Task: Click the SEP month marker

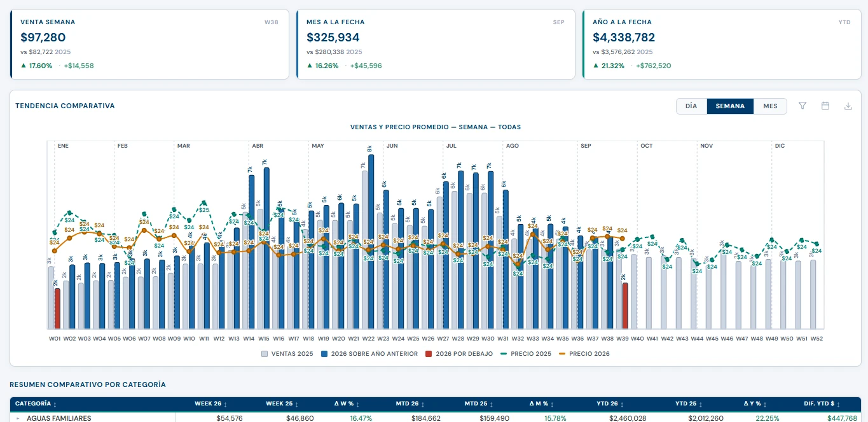Action: (x=586, y=146)
